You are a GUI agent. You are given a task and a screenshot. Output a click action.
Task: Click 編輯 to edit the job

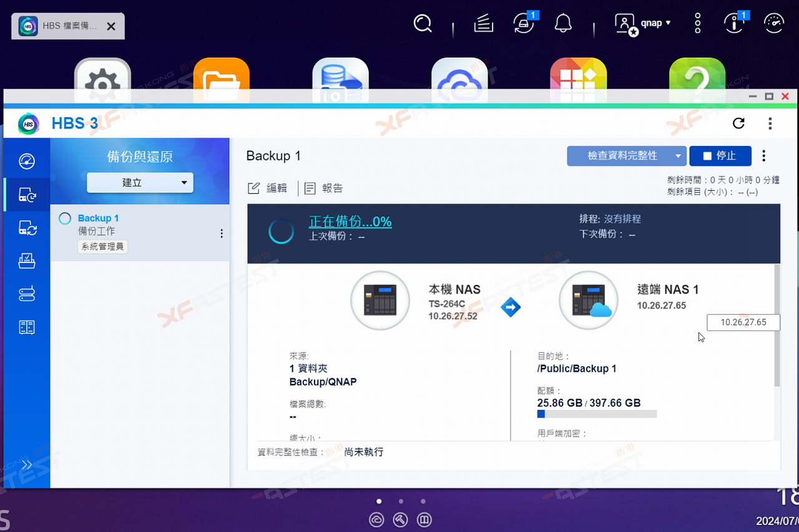tap(268, 188)
